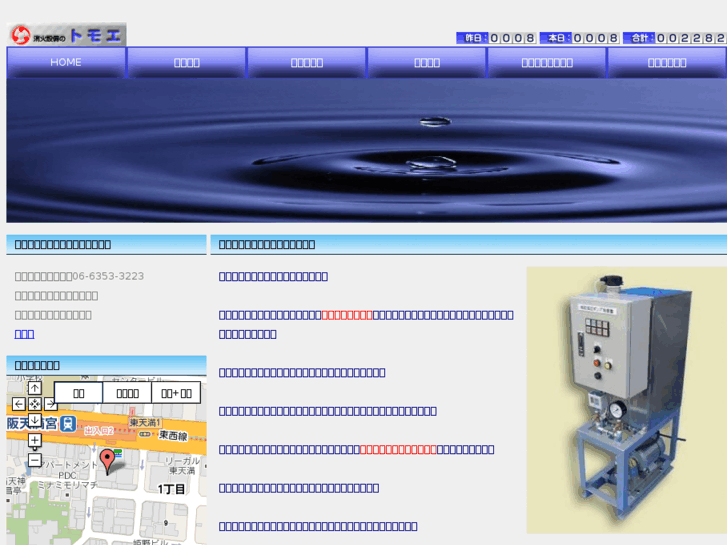Screen dimensions: 727x545
Task: Click the phone number 06-6353-3223 text
Action: click(108, 276)
